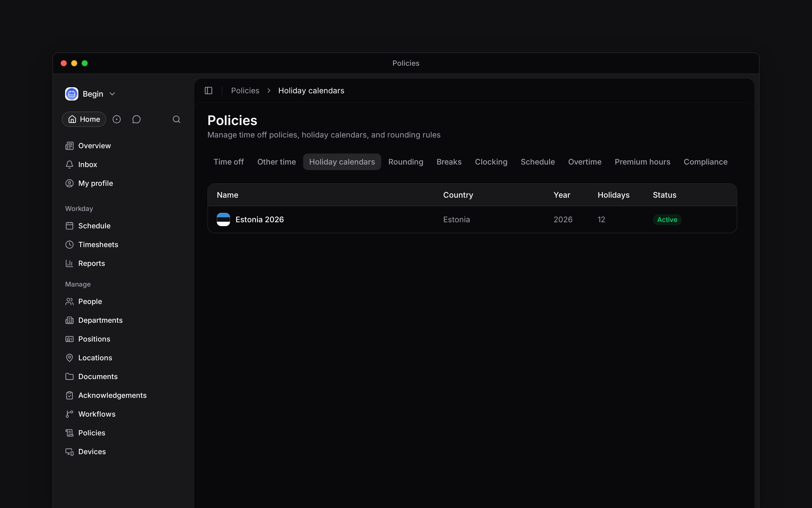The height and width of the screenshot is (508, 812).
Task: Click the Status column header
Action: pos(664,195)
